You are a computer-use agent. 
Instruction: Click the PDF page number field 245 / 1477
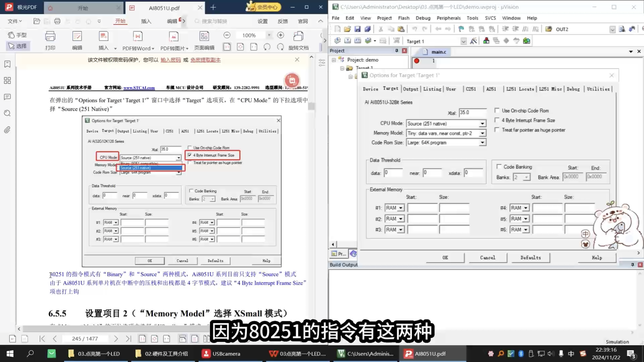tap(85, 338)
